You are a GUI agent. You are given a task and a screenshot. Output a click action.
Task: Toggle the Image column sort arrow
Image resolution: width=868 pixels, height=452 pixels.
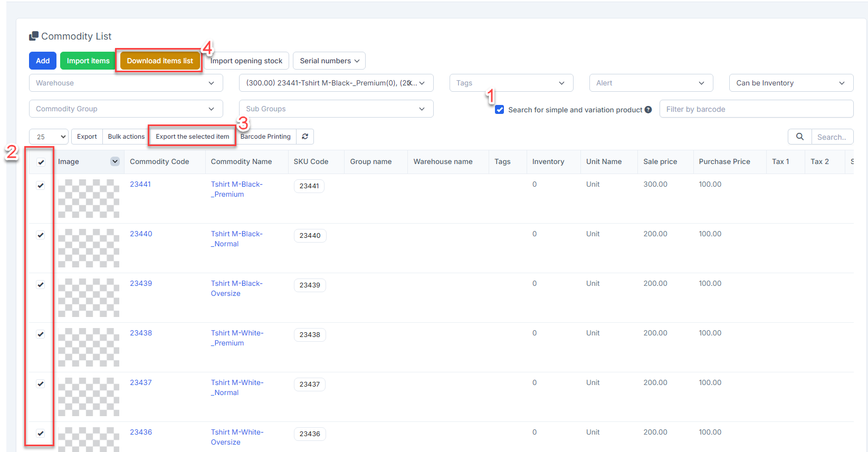(115, 161)
